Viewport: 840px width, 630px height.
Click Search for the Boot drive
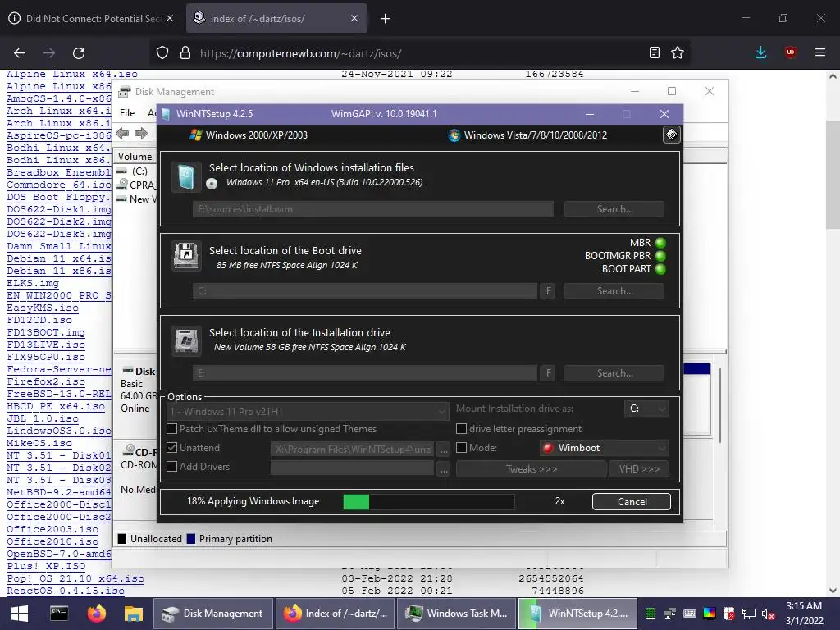(x=614, y=291)
